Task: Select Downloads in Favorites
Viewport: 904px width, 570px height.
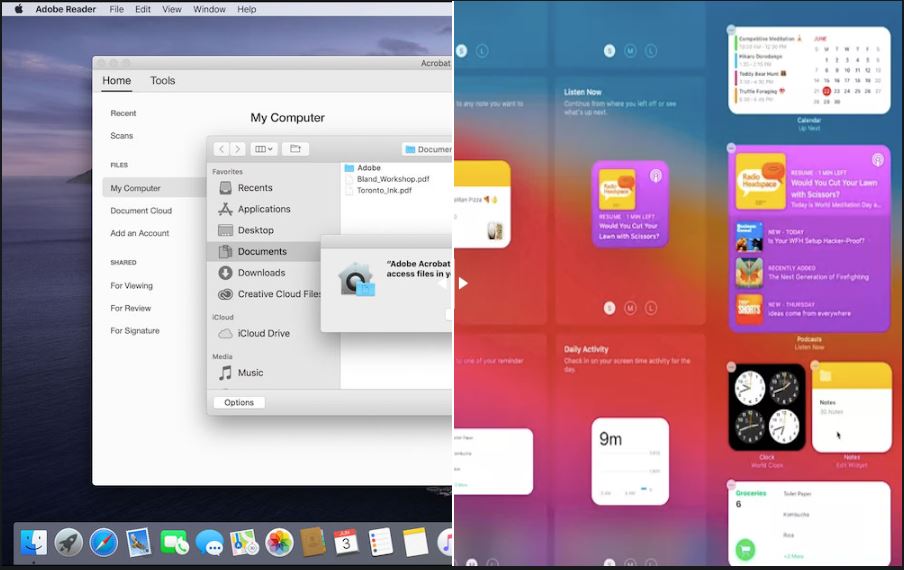Action: 251,273
